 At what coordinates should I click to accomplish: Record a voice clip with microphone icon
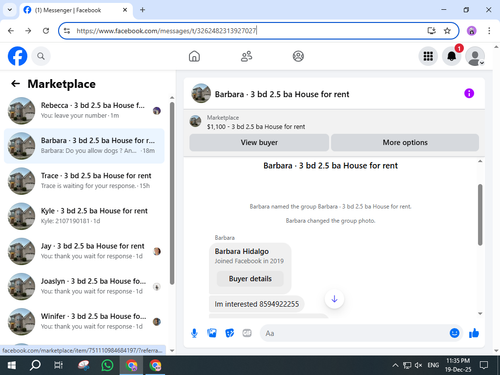194,333
